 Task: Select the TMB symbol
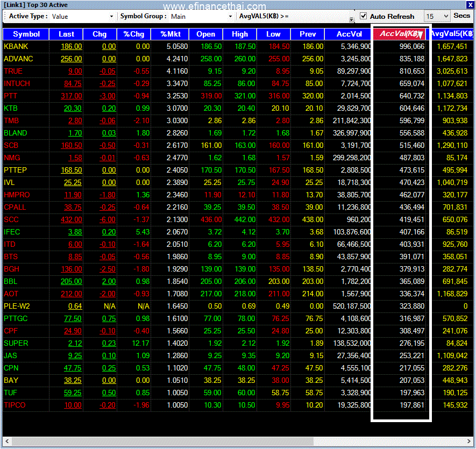[x=11, y=121]
